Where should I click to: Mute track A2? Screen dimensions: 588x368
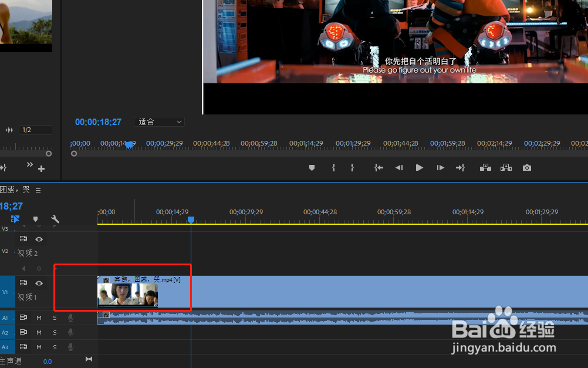pyautogui.click(x=39, y=332)
